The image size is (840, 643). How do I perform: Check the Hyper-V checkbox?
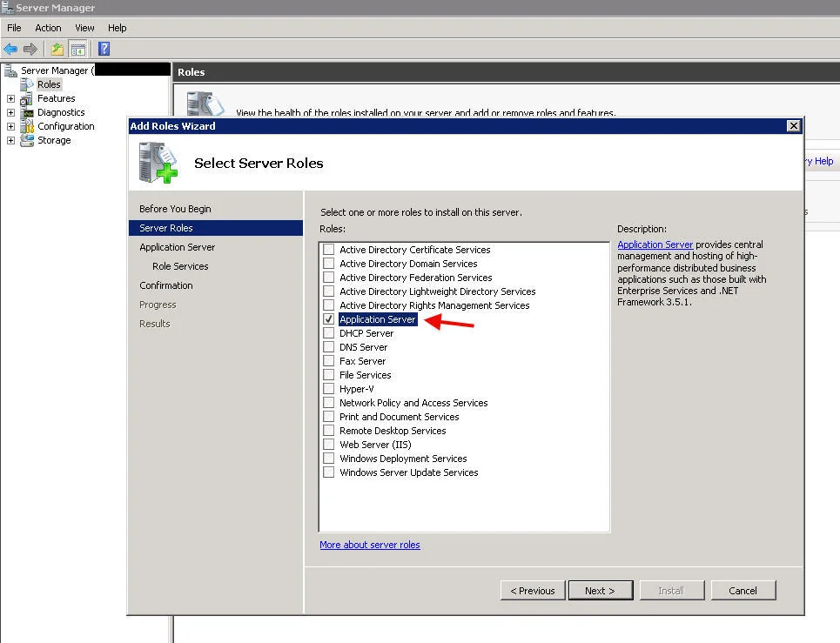click(329, 389)
